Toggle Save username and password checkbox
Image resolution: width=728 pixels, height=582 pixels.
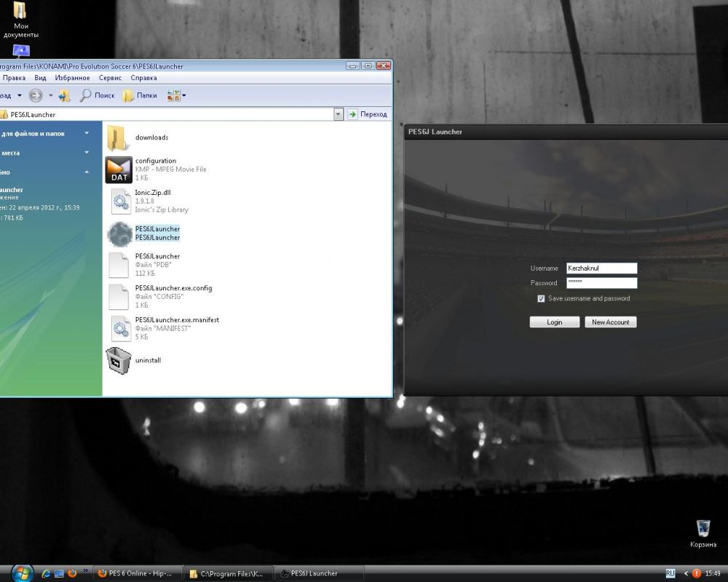(541, 298)
